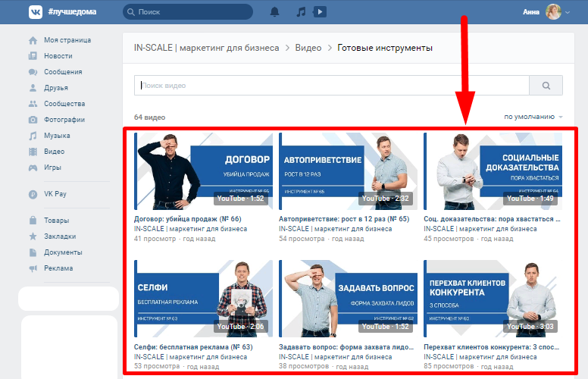Screen dimensions: 588x379
Task: Select Друзья in the sidebar
Action: 56,88
